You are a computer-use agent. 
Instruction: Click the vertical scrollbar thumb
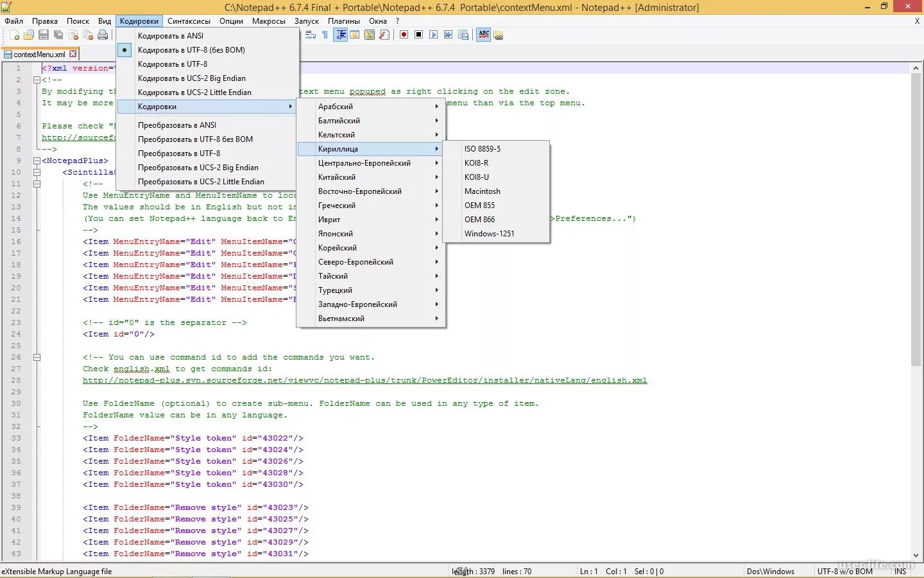click(x=916, y=220)
